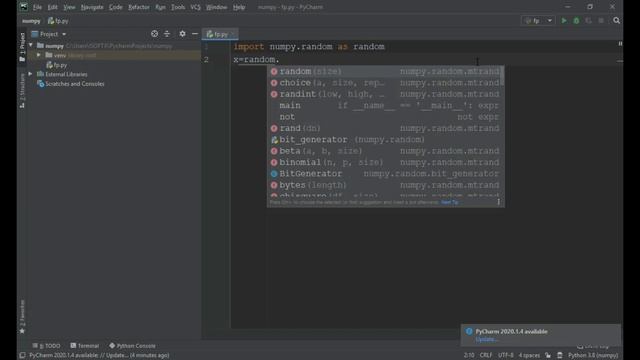Open the Project view dropdown
Viewport: 640px width, 360px height.
49,34
